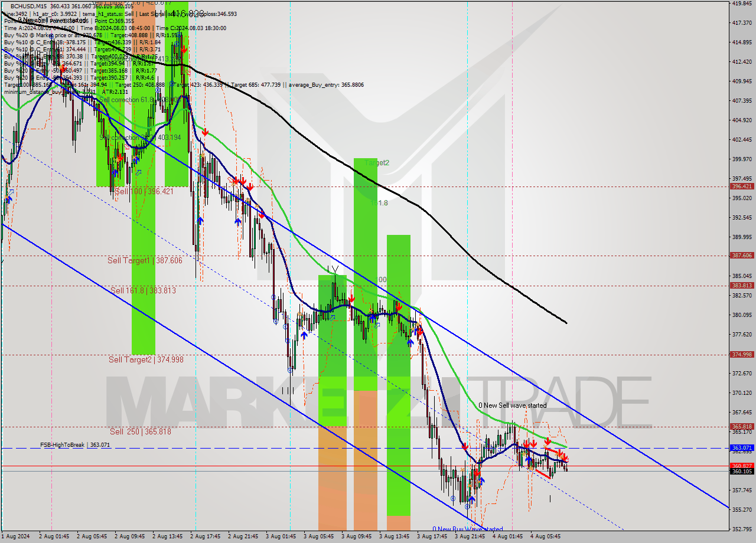Click the '3 Aug 17:45' time axis label
Screen dimensions: 756x543
click(x=431, y=537)
